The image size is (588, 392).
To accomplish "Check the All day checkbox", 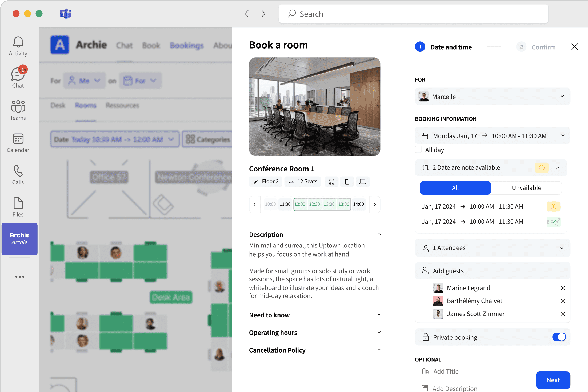I will point(418,150).
